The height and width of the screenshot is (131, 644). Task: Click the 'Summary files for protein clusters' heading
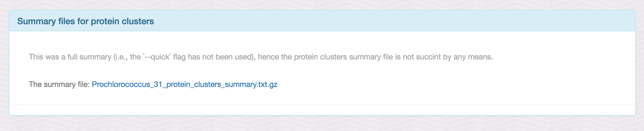click(86, 21)
